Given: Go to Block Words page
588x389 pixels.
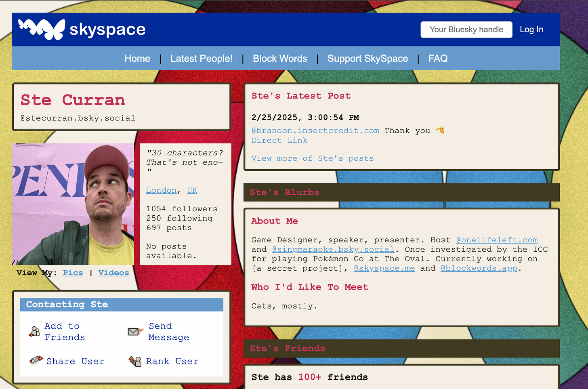Looking at the screenshot, I should coord(280,59).
